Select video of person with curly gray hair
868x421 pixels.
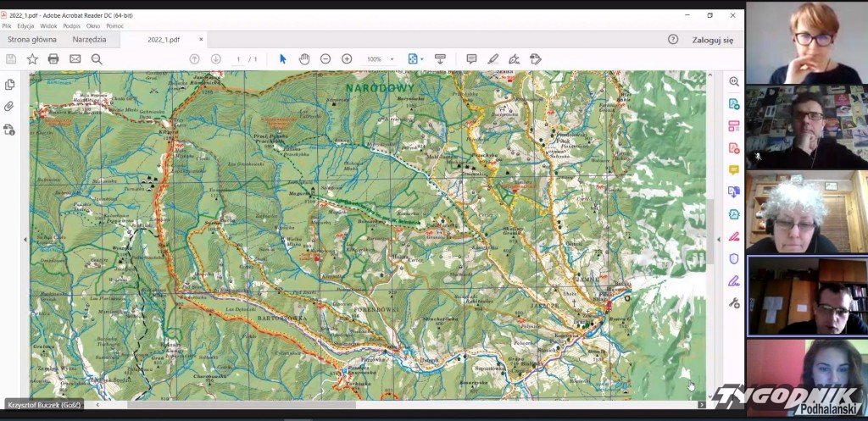(807, 213)
